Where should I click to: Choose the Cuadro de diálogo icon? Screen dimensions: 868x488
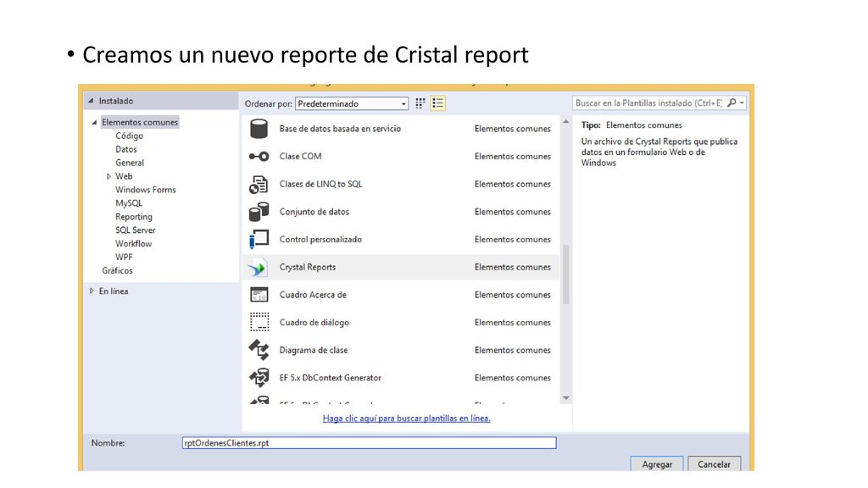click(259, 322)
